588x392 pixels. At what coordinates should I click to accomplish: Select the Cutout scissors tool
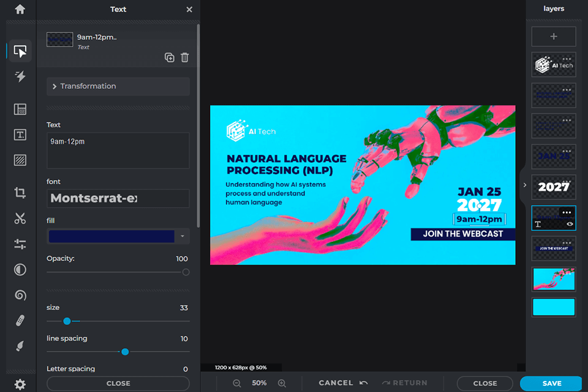(20, 218)
